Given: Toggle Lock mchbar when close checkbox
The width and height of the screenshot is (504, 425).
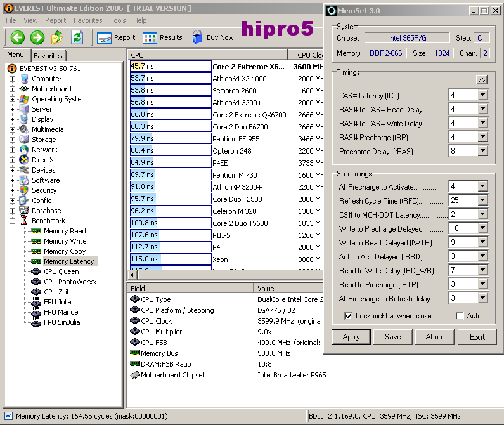Looking at the screenshot, I should pyautogui.click(x=348, y=316).
